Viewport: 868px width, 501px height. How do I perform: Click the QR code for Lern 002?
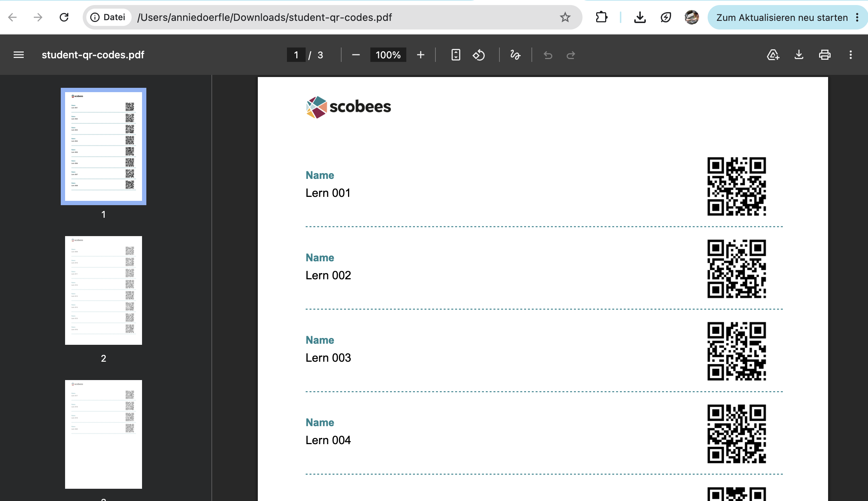click(x=737, y=269)
